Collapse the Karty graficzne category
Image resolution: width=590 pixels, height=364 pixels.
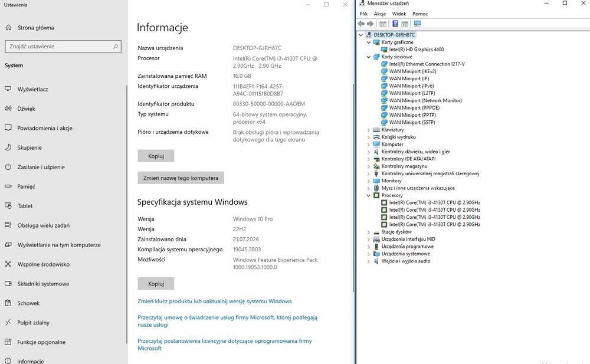click(x=368, y=42)
